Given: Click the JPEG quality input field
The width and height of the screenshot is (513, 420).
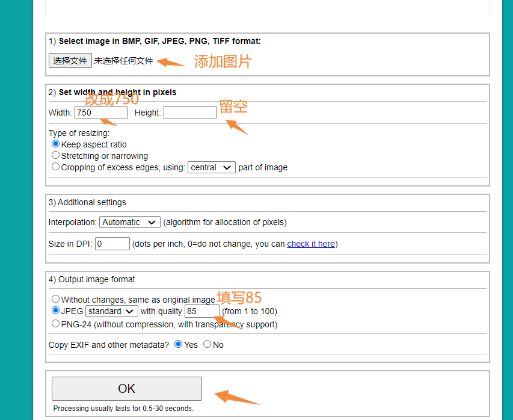Looking at the screenshot, I should 202,311.
